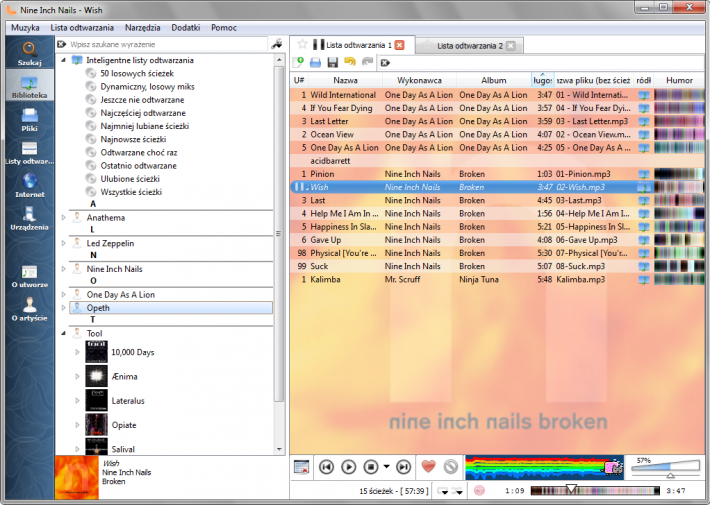Select 50 losowych ścieżek smart playlist
Screen dimensions: 710x505
(137, 73)
